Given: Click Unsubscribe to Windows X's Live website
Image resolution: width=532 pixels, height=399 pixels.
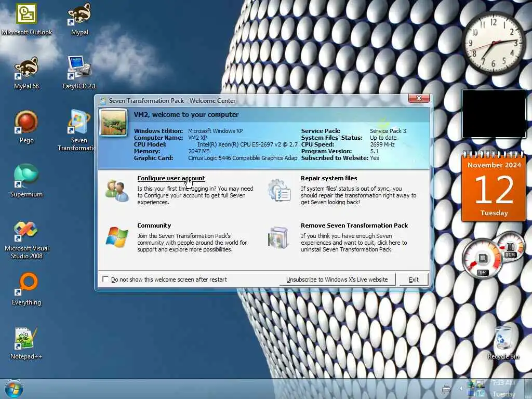Looking at the screenshot, I should point(337,280).
